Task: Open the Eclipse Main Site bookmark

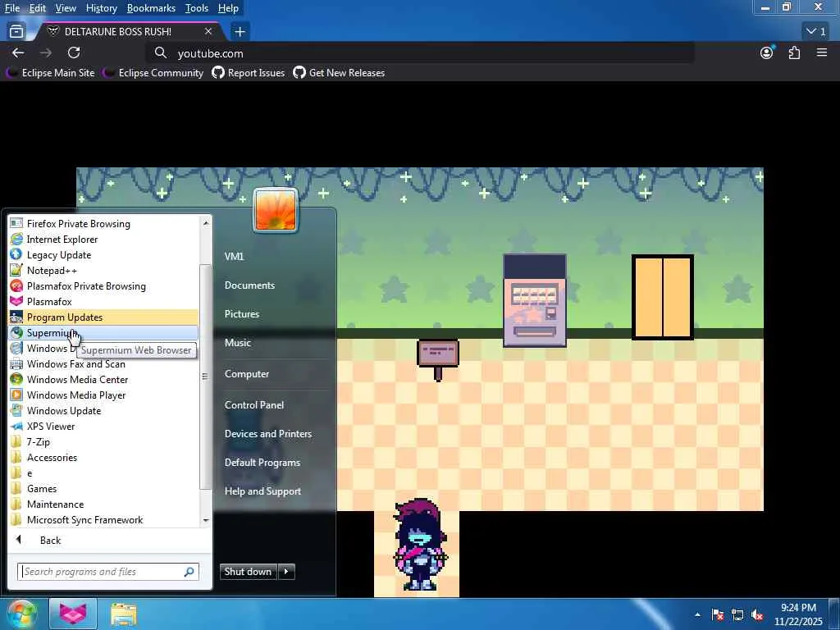Action: (50, 73)
